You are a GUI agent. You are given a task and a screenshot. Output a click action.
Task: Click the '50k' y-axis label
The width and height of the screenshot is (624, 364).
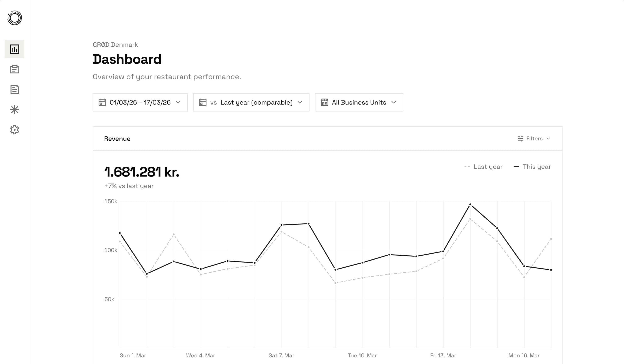tap(109, 299)
